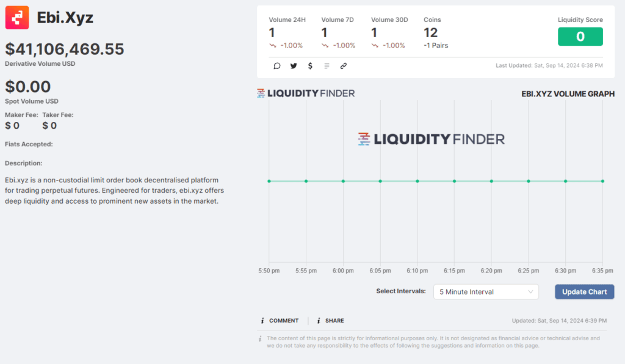Open the 5 Minute Interval dropdown

486,292
